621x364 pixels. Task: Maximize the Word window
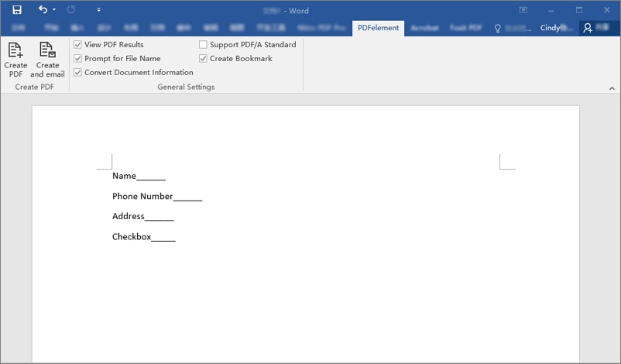point(579,10)
